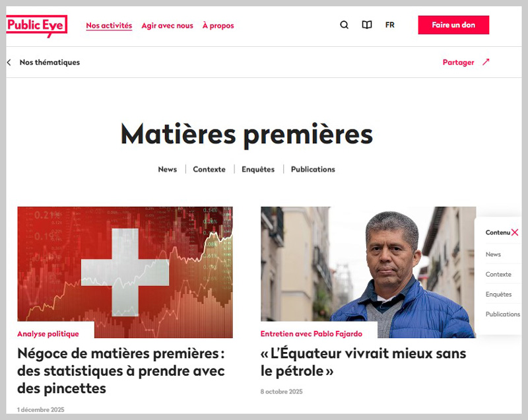This screenshot has width=528, height=420.
Task: Open the Pablo Fajardo interview photo
Action: point(368,272)
